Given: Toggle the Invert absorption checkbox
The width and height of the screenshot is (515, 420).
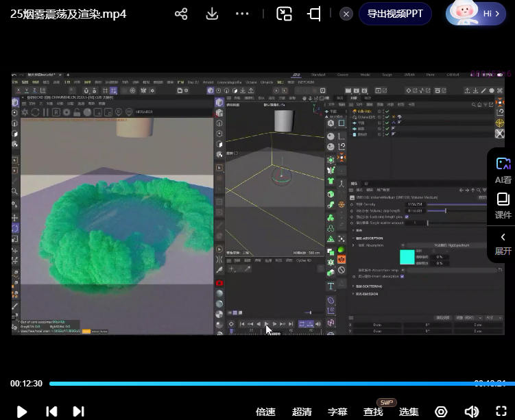Looking at the screenshot, I should pyautogui.click(x=402, y=276).
